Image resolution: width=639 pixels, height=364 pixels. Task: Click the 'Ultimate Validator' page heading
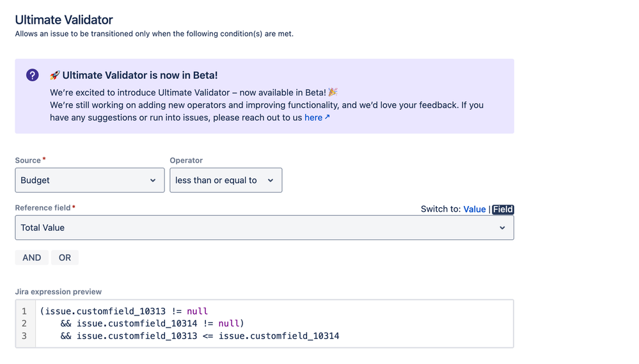tap(64, 20)
